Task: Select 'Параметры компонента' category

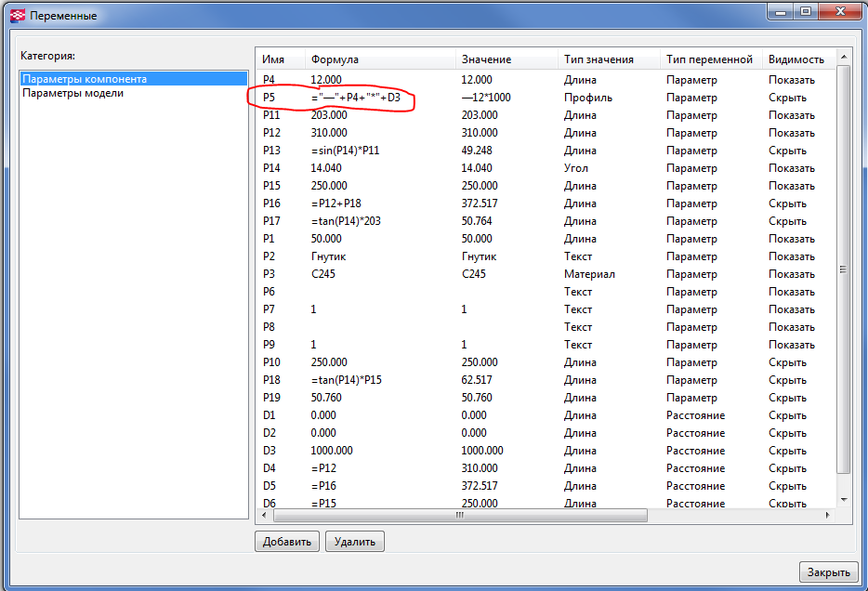Action: 85,79
